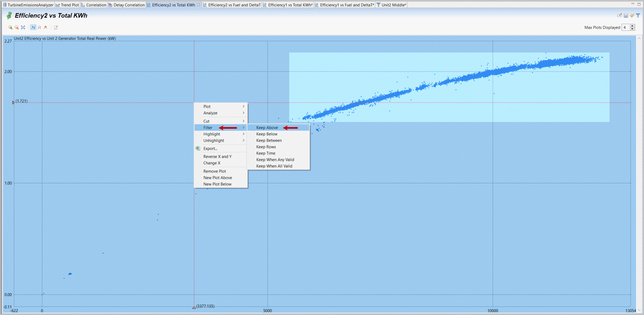Select Keep Between filter option
The height and width of the screenshot is (315, 644).
[x=269, y=140]
